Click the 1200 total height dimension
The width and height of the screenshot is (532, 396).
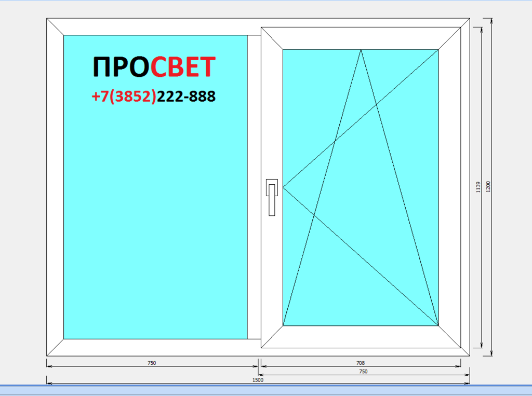tap(488, 187)
